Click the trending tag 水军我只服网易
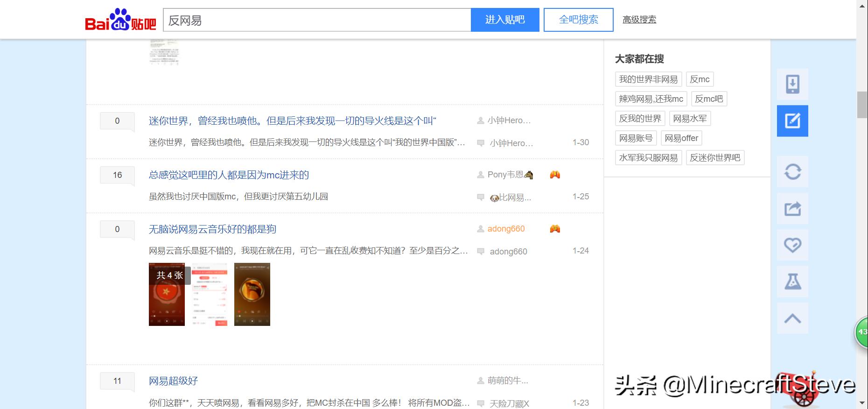 point(648,158)
